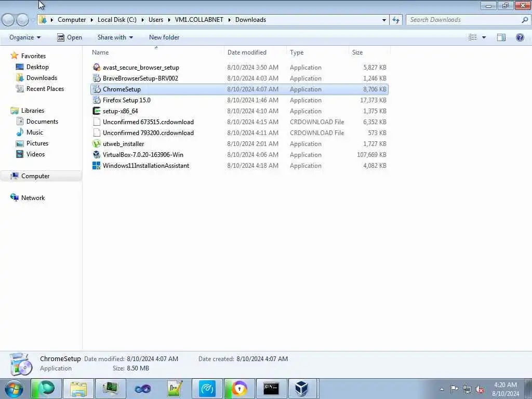Sort by the Type column header

[317, 52]
